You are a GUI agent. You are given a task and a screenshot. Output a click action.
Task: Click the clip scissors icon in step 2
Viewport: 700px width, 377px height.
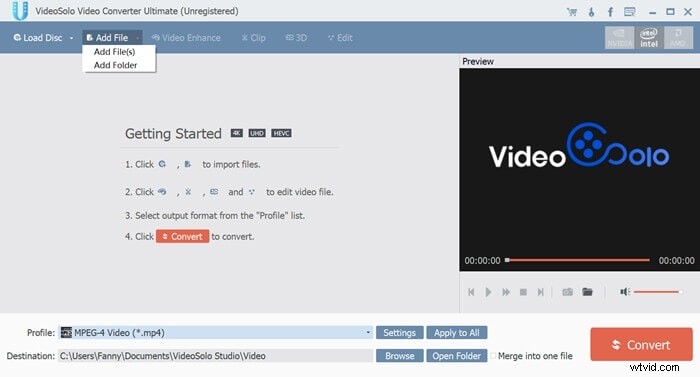pos(188,192)
